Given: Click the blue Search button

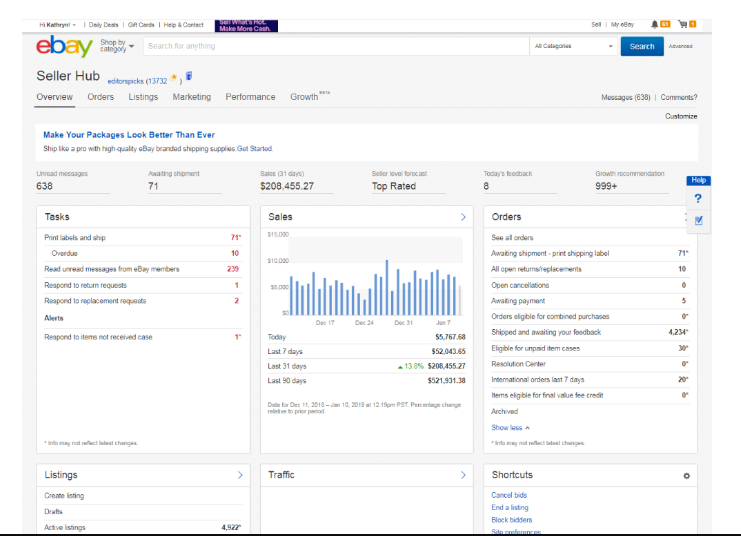Looking at the screenshot, I should point(642,46).
